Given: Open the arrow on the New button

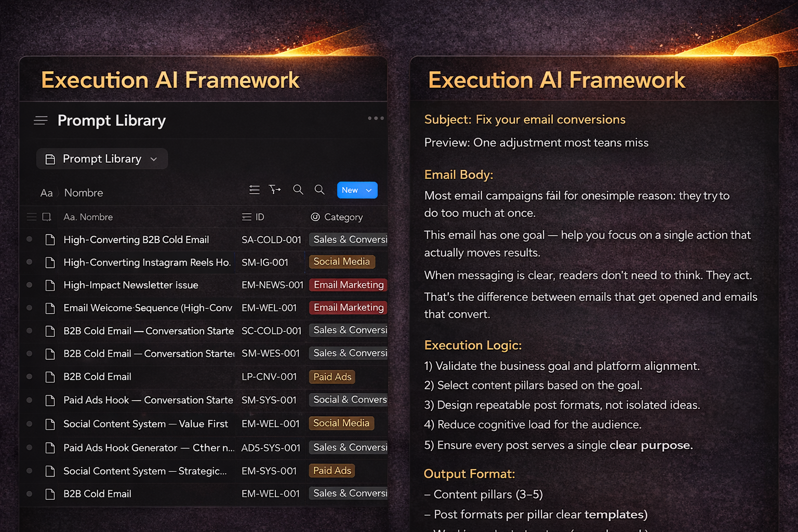Looking at the screenshot, I should pyautogui.click(x=369, y=190).
